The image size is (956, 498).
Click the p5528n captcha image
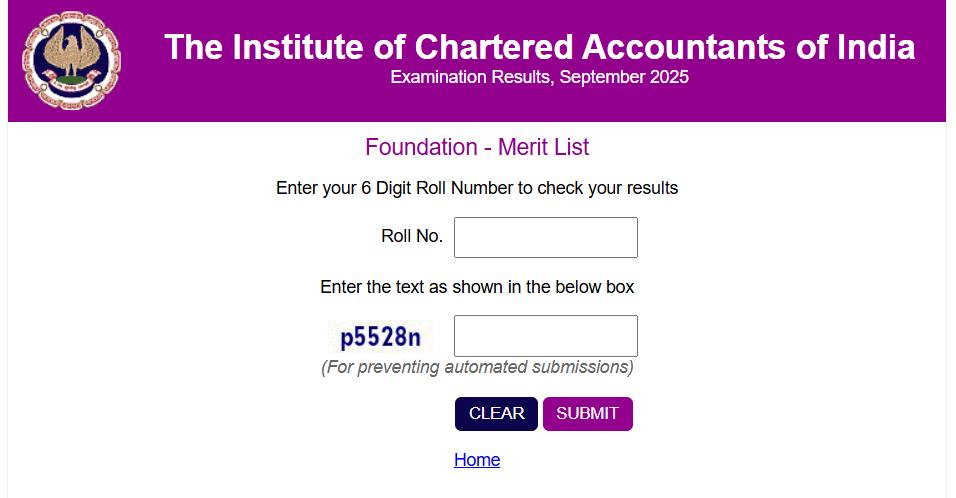[380, 337]
